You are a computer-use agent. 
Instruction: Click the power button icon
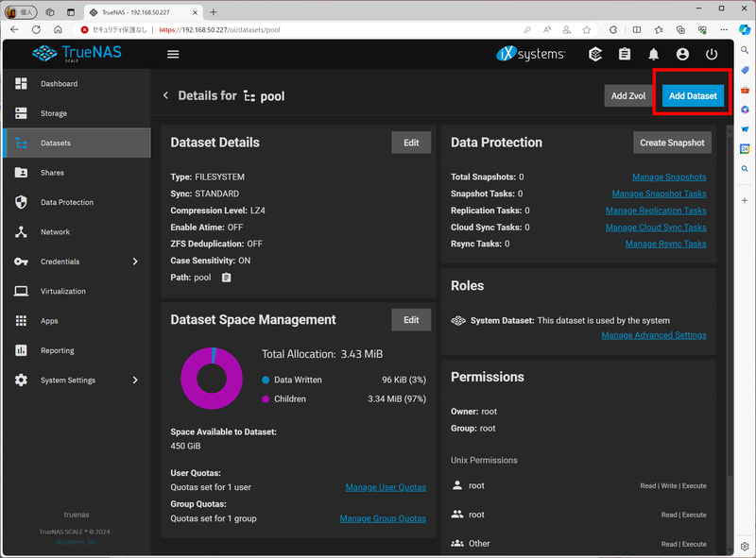coord(712,54)
